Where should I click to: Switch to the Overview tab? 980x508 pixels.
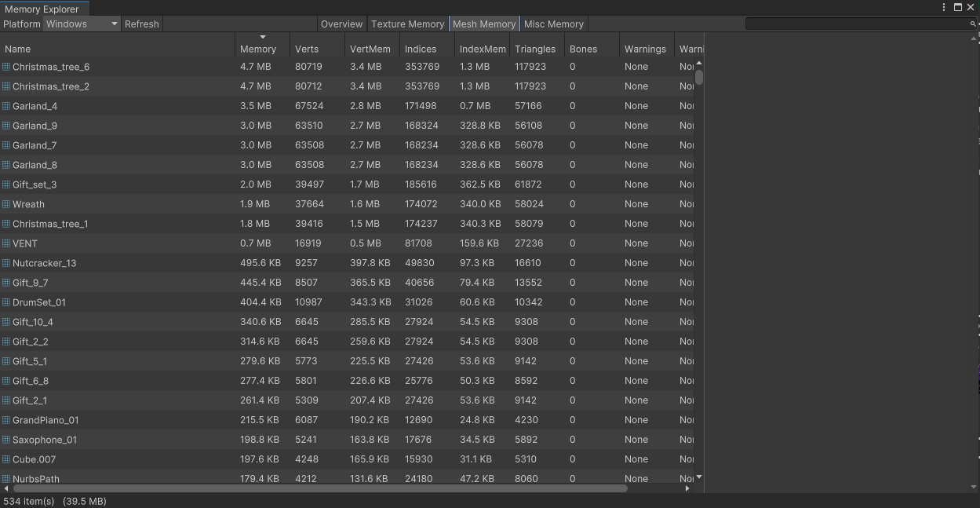(341, 24)
